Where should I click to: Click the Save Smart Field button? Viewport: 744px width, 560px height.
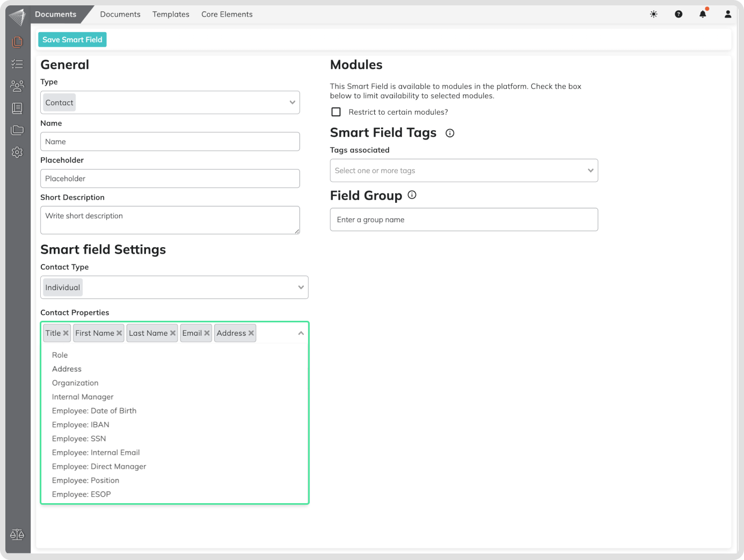tap(72, 40)
